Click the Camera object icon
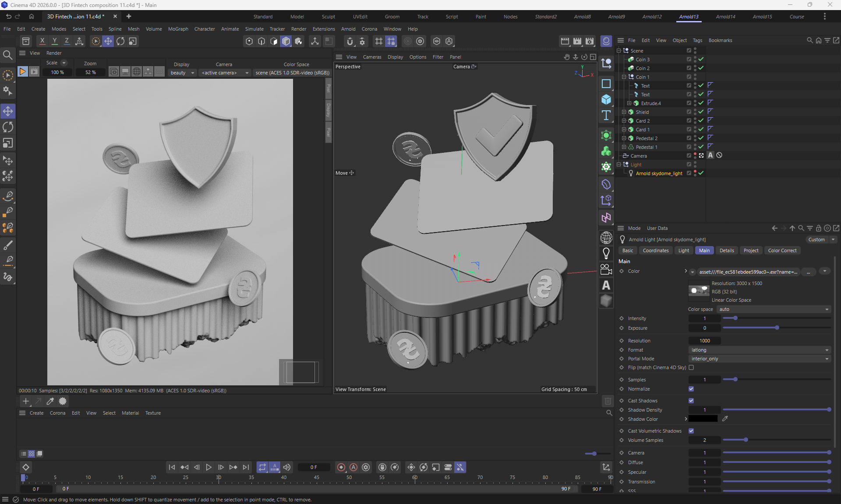 (x=606, y=269)
